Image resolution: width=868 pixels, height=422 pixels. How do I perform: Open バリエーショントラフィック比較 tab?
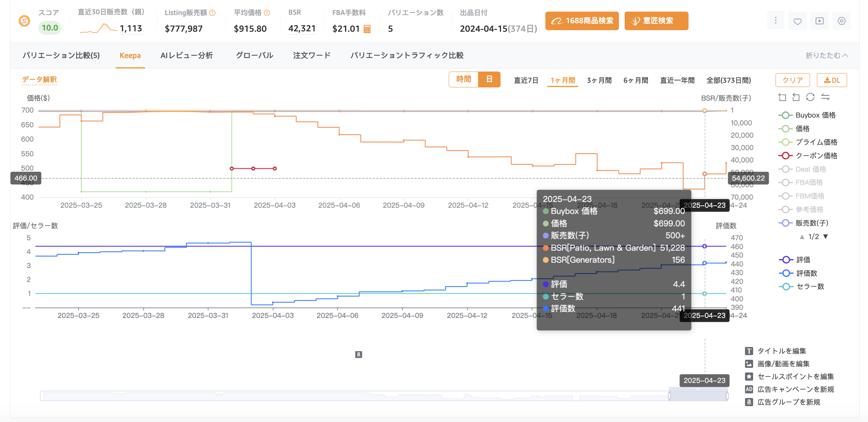pyautogui.click(x=407, y=56)
